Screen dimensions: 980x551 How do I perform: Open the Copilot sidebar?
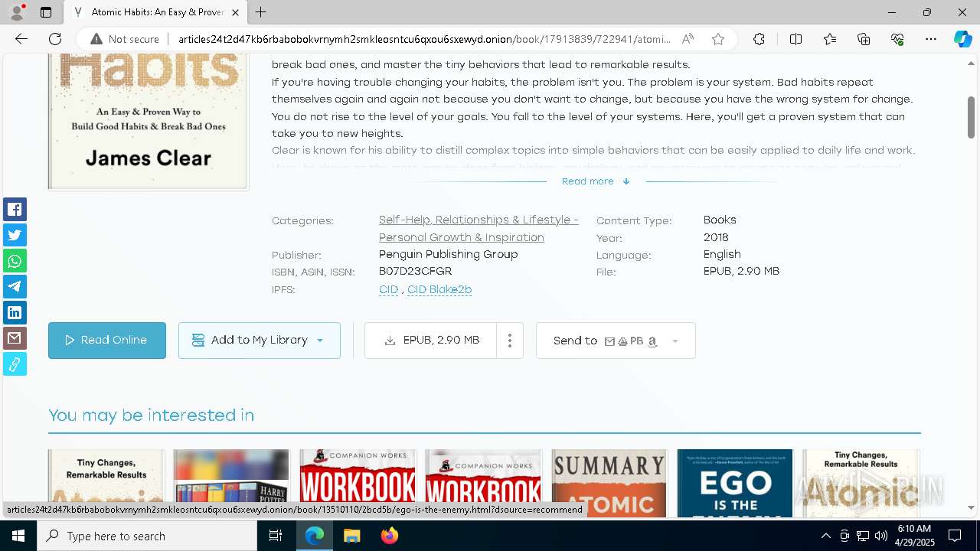pos(962,39)
